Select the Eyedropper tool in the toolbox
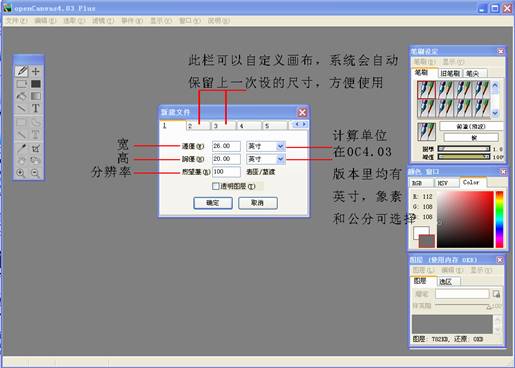The image size is (515, 368). 22,148
